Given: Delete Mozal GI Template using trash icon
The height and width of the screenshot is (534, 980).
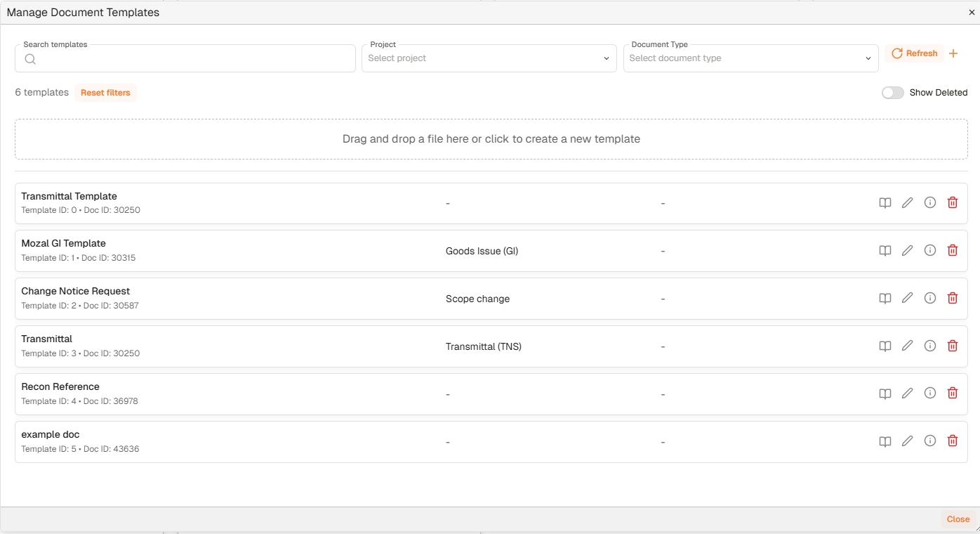Looking at the screenshot, I should 953,251.
